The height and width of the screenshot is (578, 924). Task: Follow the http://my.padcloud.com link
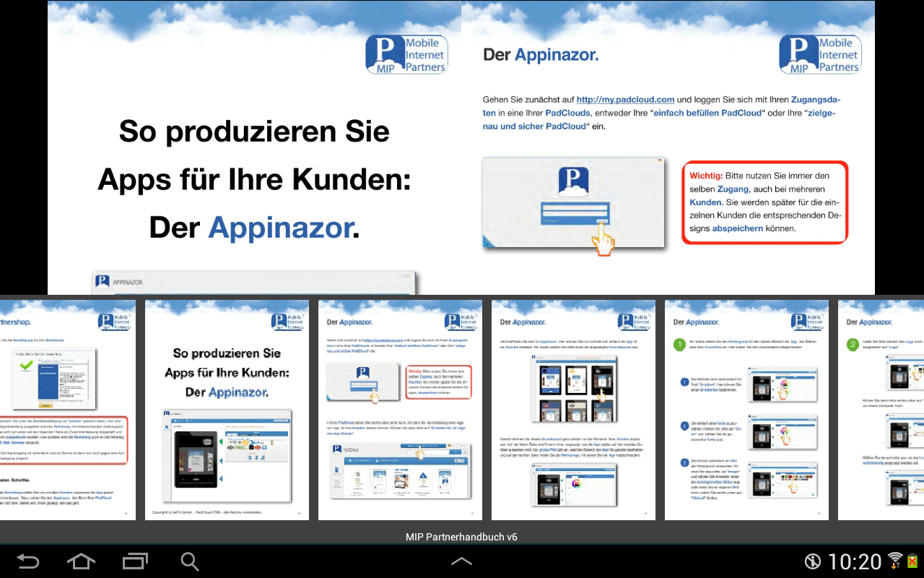point(625,100)
